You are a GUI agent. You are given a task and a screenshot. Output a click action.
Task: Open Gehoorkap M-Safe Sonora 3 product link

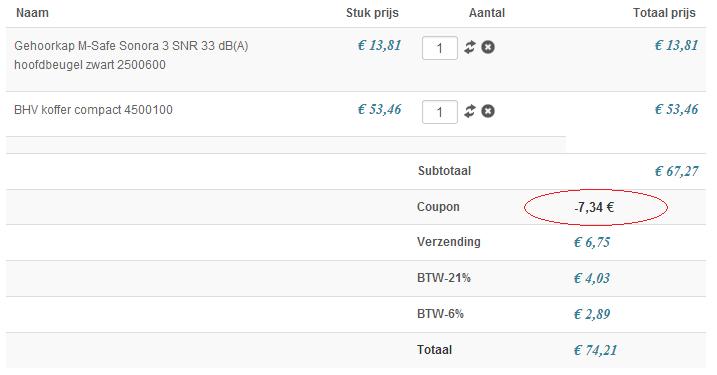131,55
